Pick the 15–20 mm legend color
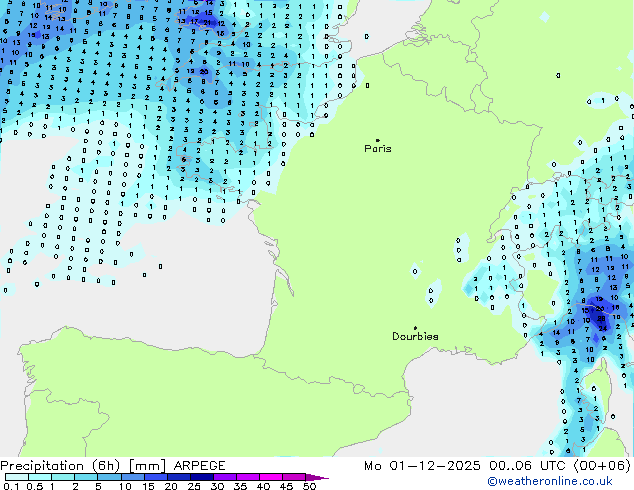 (155, 477)
